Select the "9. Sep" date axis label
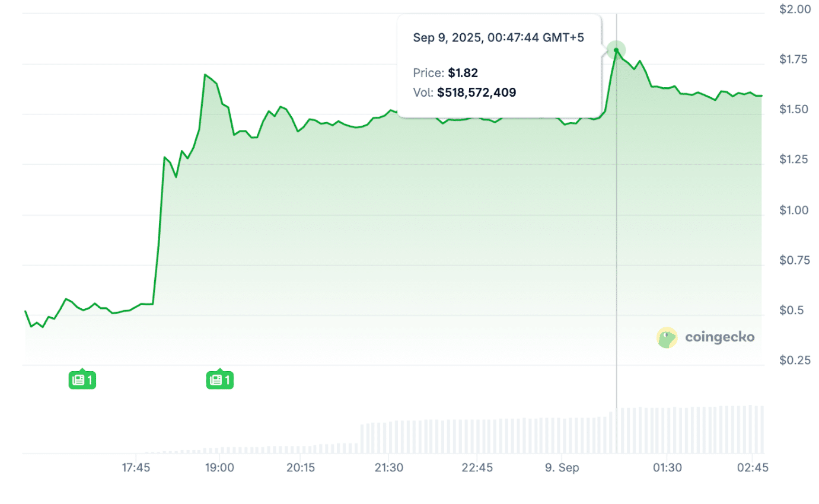819x504 pixels. (561, 467)
